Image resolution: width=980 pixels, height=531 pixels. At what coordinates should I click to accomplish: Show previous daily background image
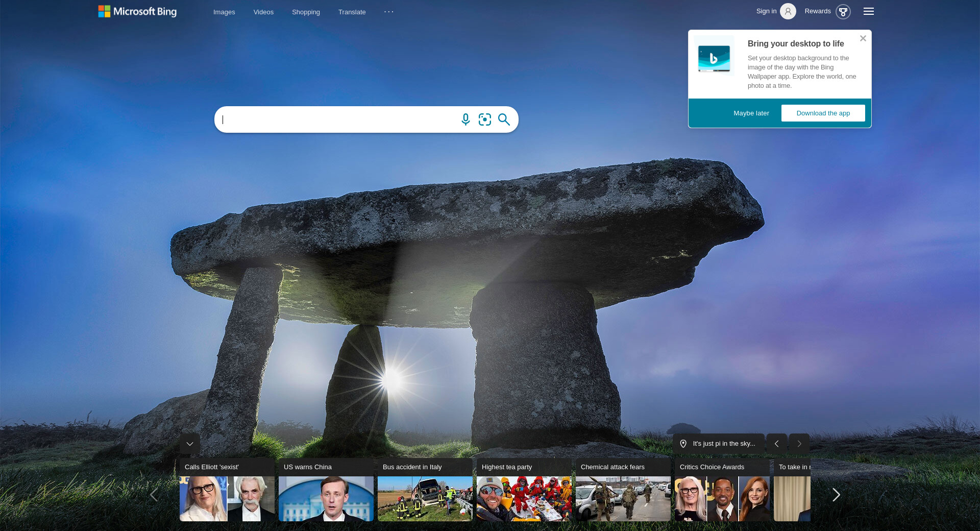tap(776, 444)
